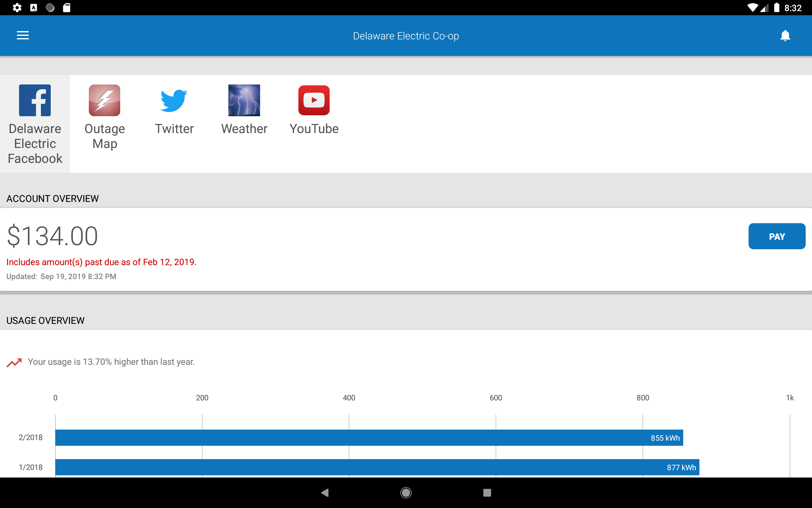Tap usage 13.70% higher message
The image size is (812, 508).
111,362
